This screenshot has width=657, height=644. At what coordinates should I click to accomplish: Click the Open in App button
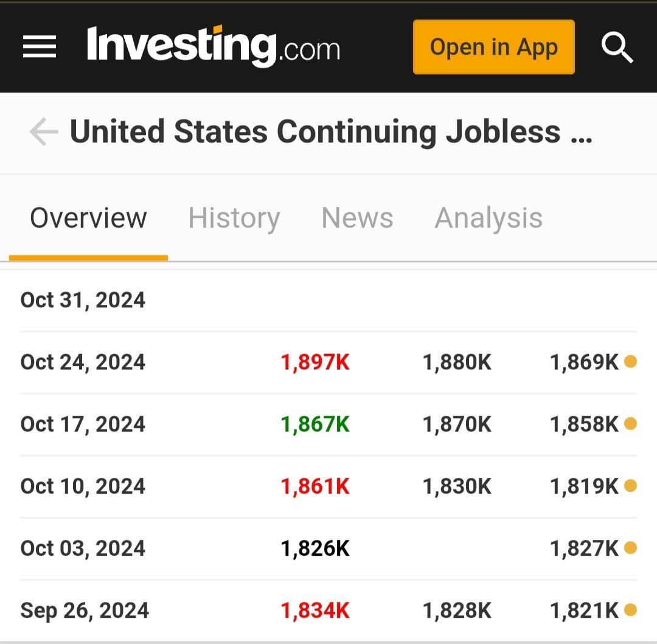(493, 47)
